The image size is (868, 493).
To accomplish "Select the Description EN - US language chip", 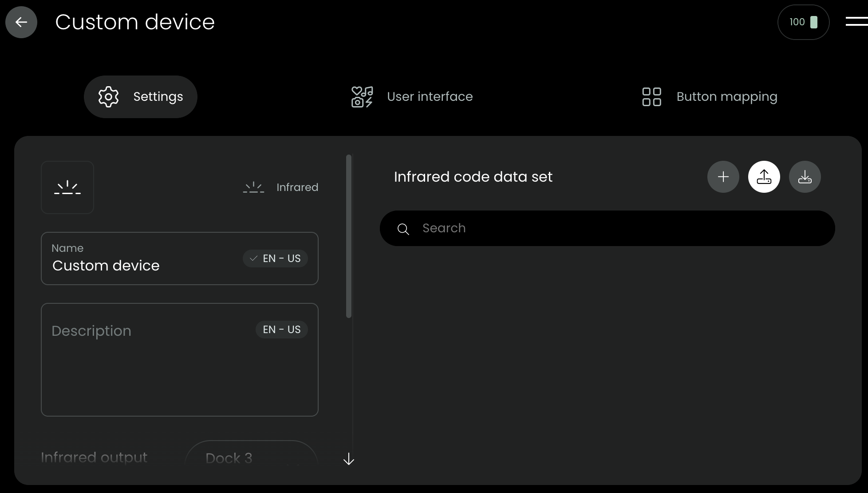I will click(x=282, y=330).
